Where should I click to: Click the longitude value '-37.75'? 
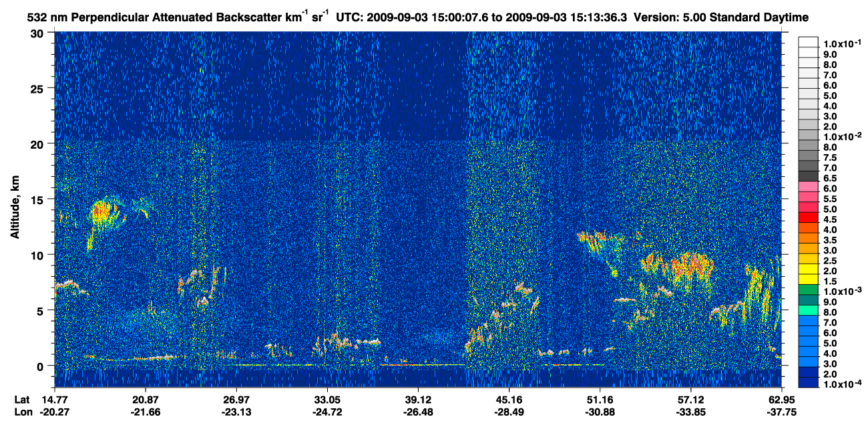782,412
